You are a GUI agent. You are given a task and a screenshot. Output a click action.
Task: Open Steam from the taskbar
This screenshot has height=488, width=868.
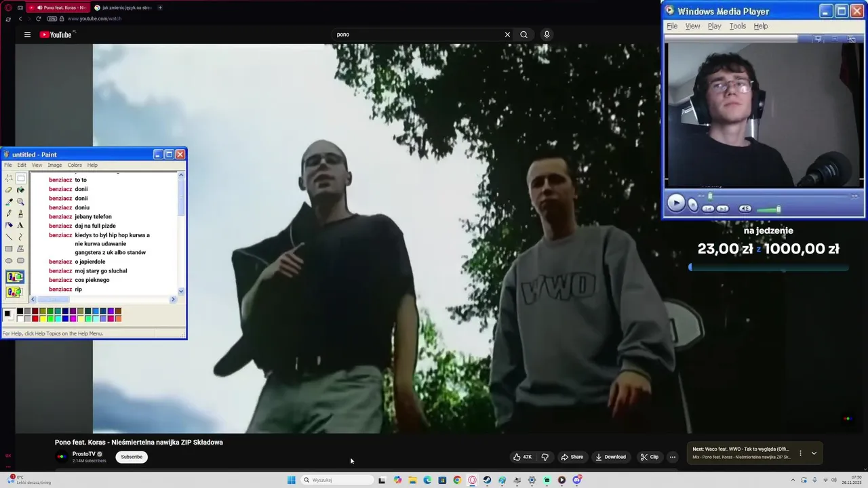pos(487,480)
